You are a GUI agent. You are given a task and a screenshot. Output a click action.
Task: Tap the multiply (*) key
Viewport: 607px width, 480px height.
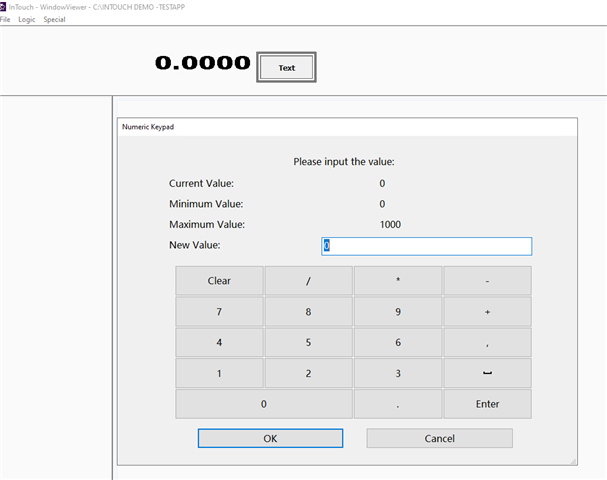coord(398,281)
